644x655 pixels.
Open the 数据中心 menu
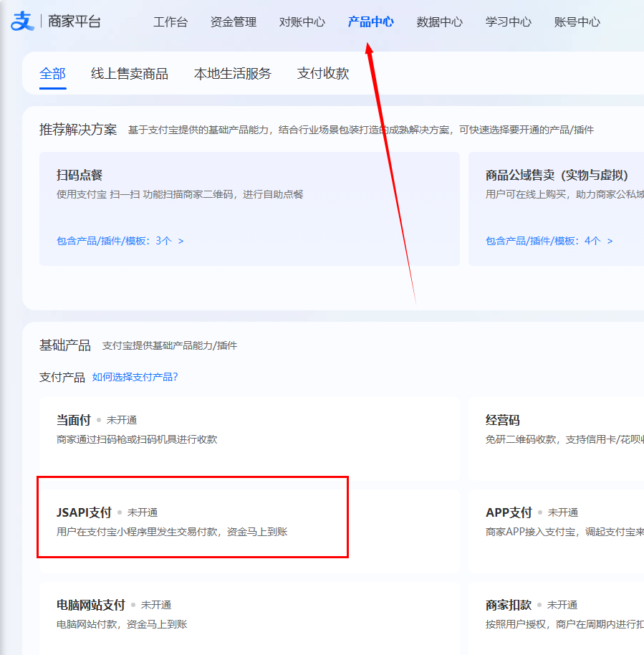(439, 21)
